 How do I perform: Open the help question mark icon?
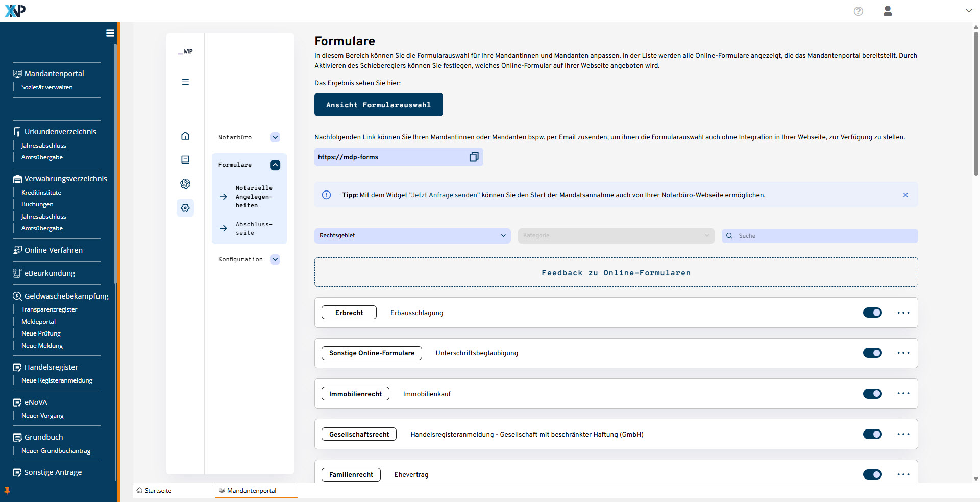pos(859,11)
